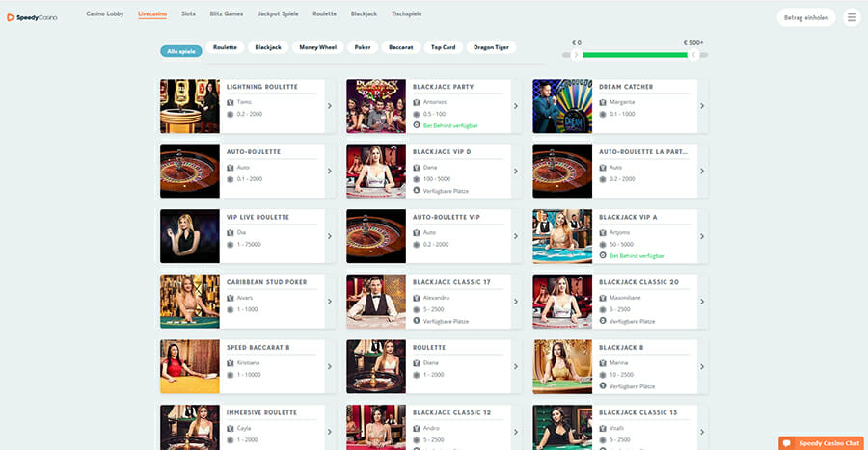Click the dealer icon next to Margarita

pyautogui.click(x=603, y=102)
